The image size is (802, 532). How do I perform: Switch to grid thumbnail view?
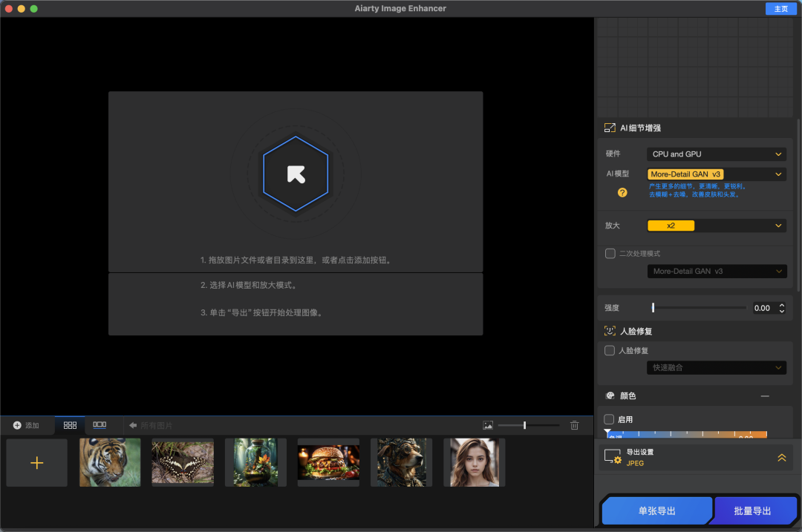[70, 425]
